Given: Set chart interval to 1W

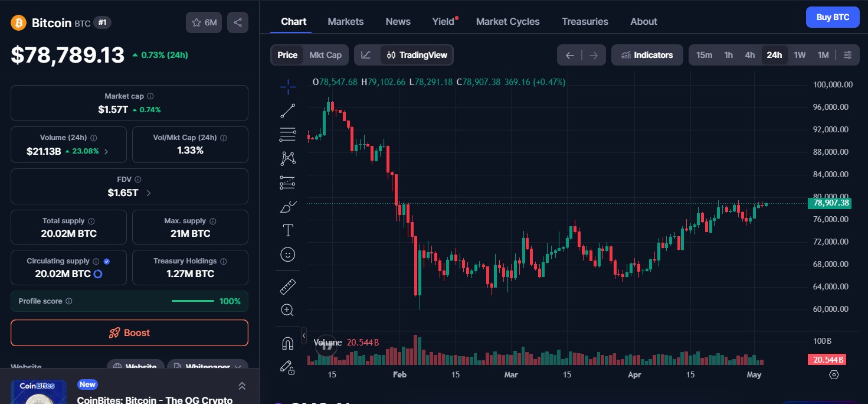Looking at the screenshot, I should click(800, 55).
